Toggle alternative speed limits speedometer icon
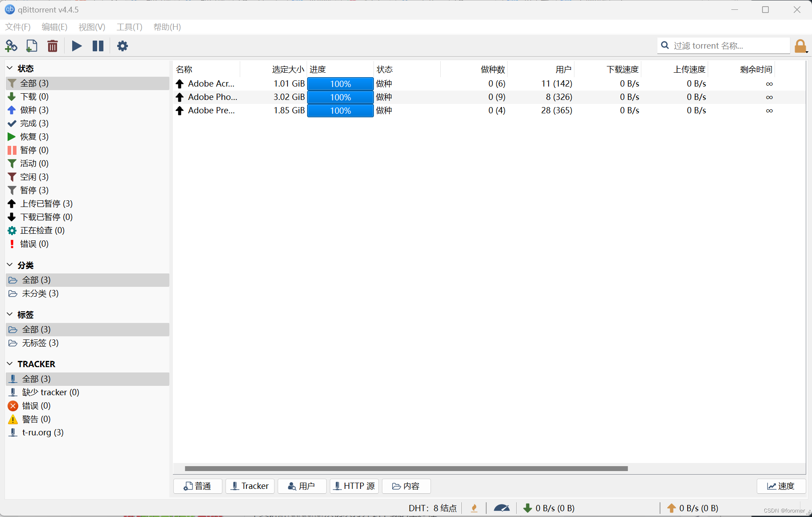 coord(502,508)
